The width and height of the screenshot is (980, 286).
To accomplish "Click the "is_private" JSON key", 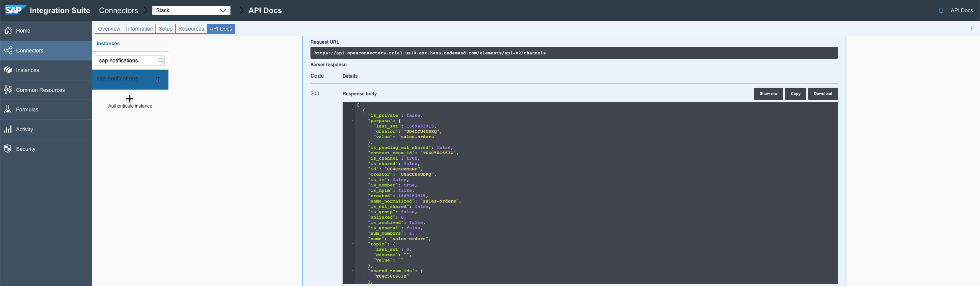I will [x=384, y=115].
